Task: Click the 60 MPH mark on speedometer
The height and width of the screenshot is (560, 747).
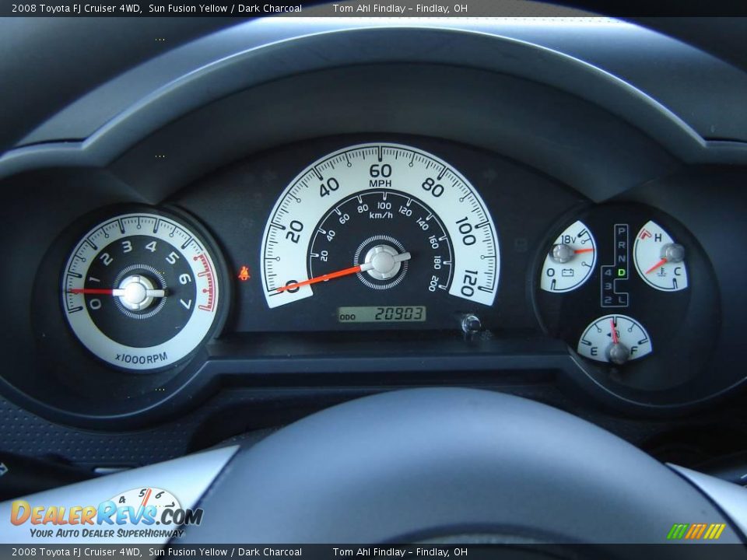Action: click(380, 171)
